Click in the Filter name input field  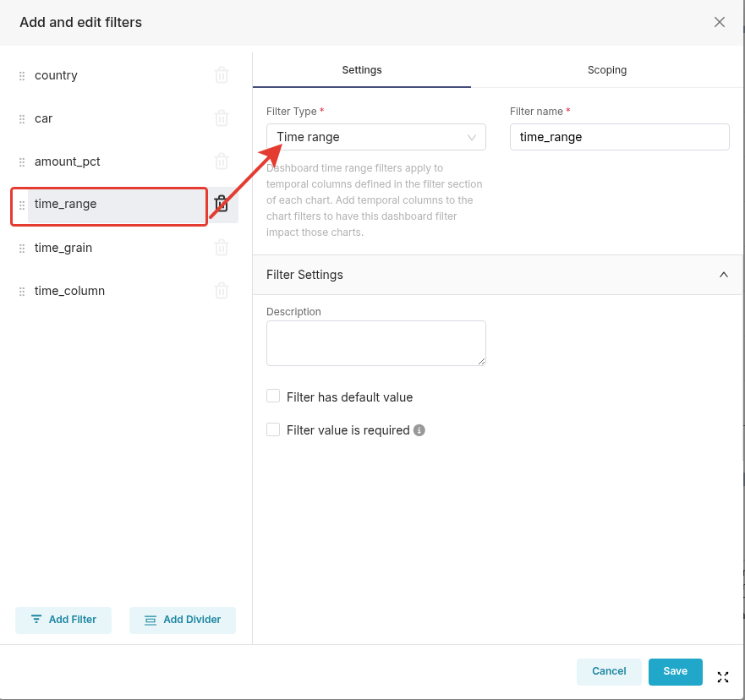619,137
